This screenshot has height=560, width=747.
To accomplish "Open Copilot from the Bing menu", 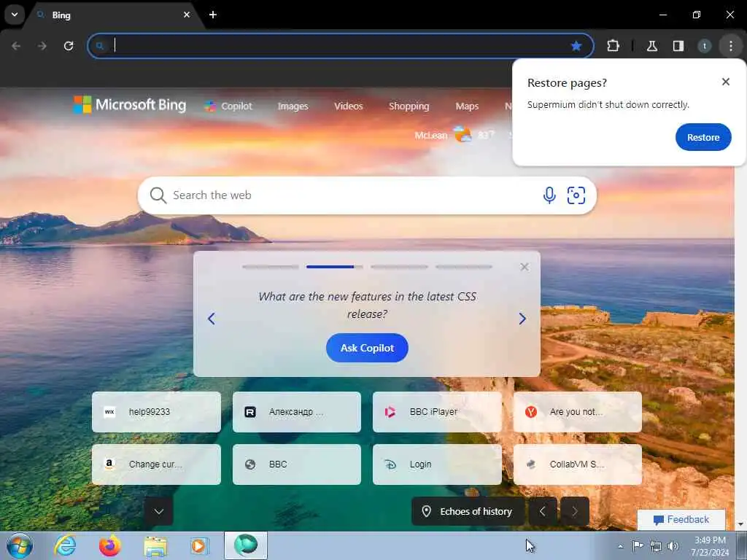I will [228, 106].
